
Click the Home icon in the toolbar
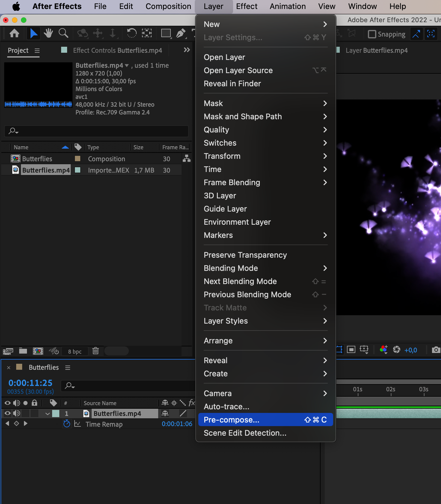point(14,33)
